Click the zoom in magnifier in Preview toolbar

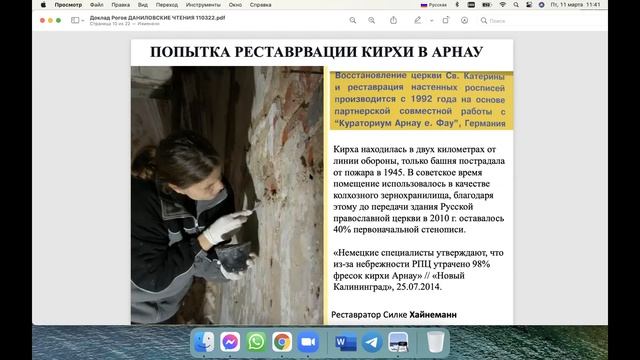click(371, 20)
